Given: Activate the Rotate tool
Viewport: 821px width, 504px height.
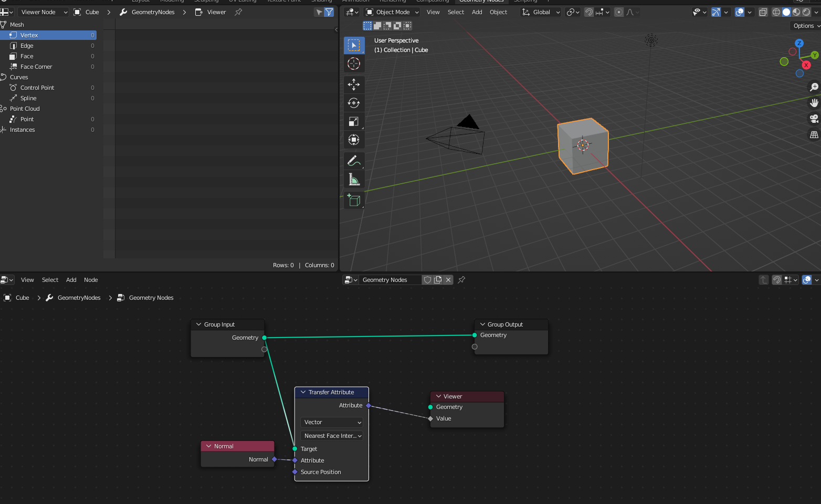Looking at the screenshot, I should [354, 103].
